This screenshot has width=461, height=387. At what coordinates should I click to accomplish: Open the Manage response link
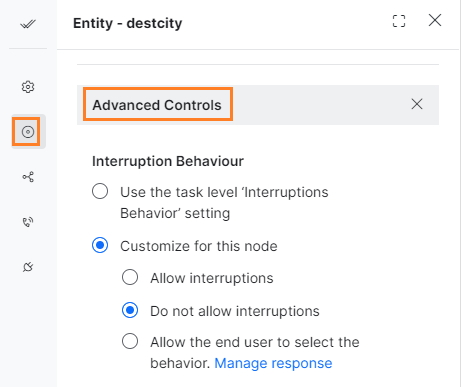click(x=273, y=363)
